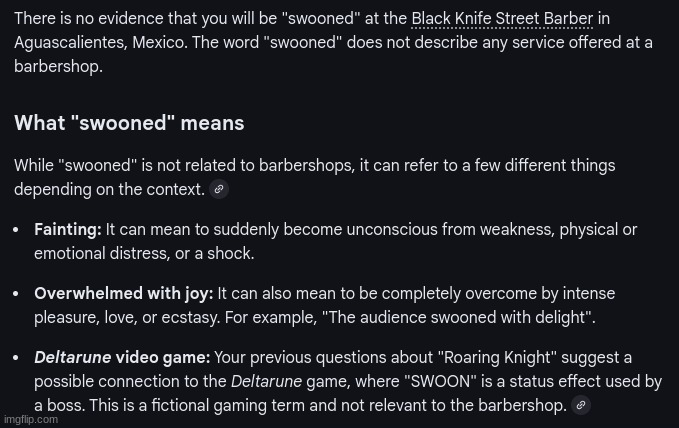
Task: Click the source link icon after "relevant to the barbershop"
Action: [581, 405]
